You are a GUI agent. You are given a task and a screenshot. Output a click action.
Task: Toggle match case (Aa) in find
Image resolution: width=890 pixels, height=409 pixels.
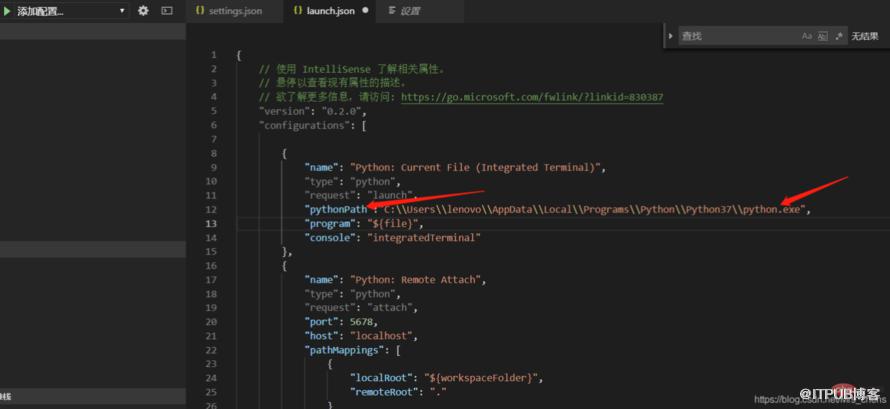point(807,36)
